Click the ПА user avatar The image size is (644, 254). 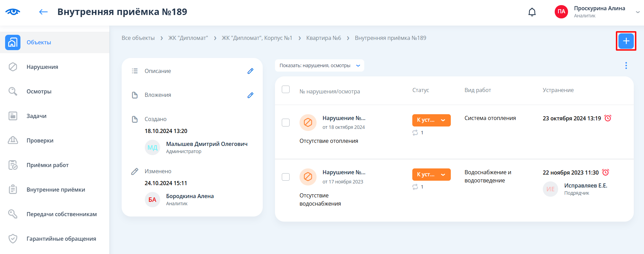561,12
